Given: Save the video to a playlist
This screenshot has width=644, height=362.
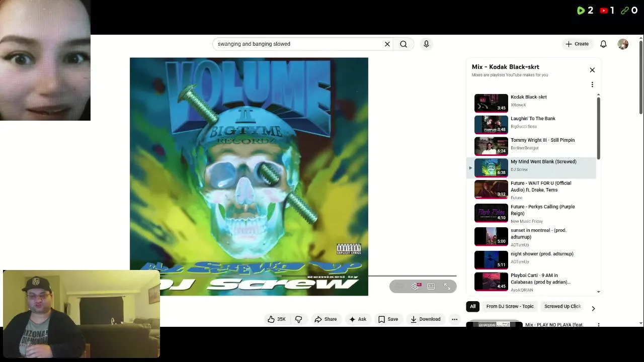Looking at the screenshot, I should (388, 319).
